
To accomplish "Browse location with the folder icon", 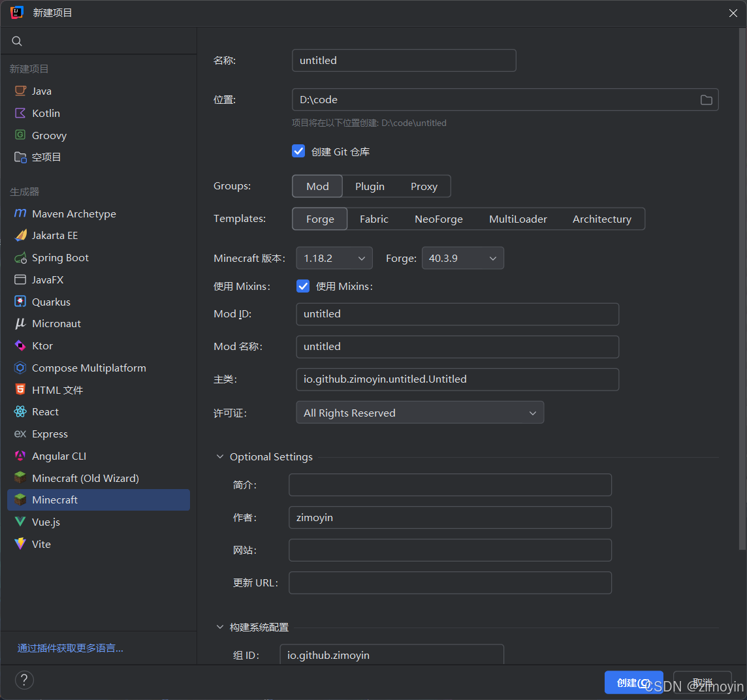I will 706,100.
